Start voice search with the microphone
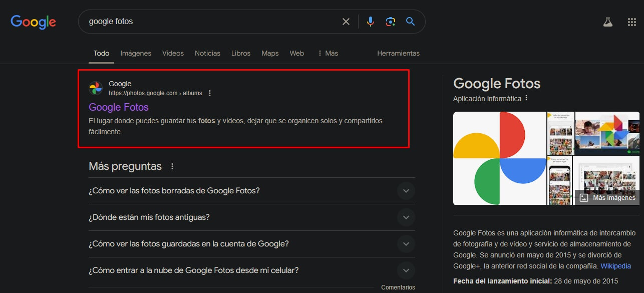The height and width of the screenshot is (293, 644). 371,22
